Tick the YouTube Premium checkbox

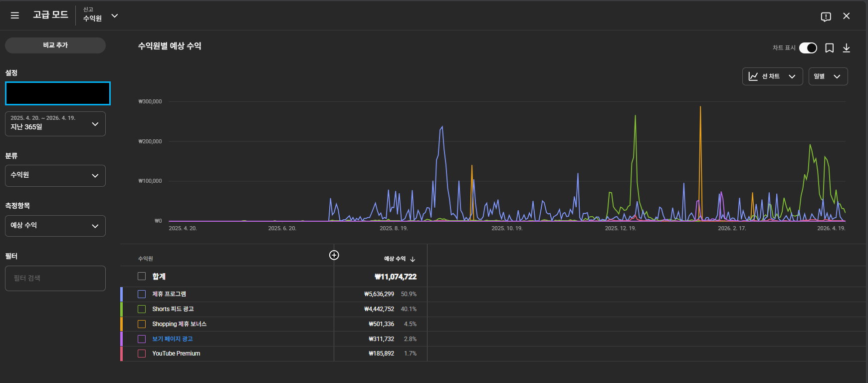coord(142,354)
